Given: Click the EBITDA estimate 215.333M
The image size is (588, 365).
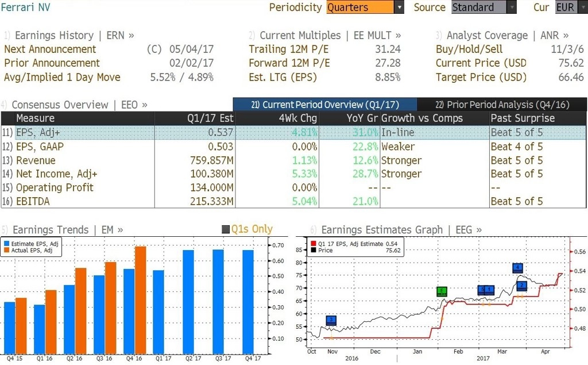Looking at the screenshot, I should [x=212, y=201].
